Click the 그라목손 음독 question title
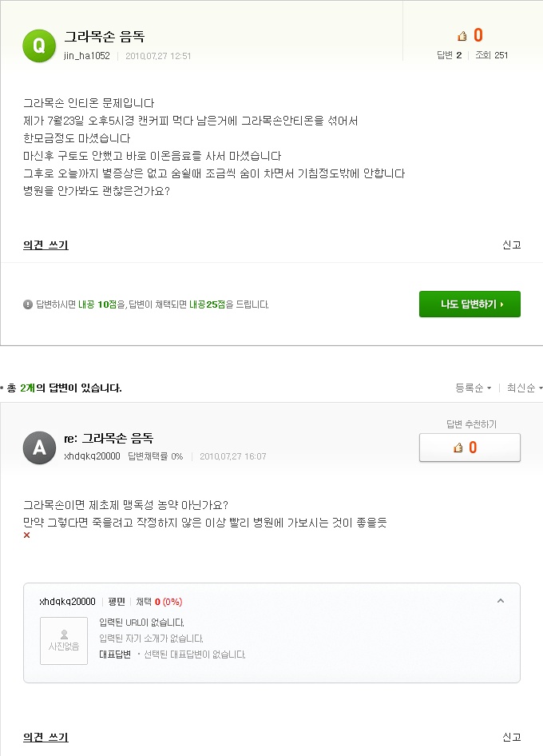Viewport: 543px width, 756px height. 104,37
